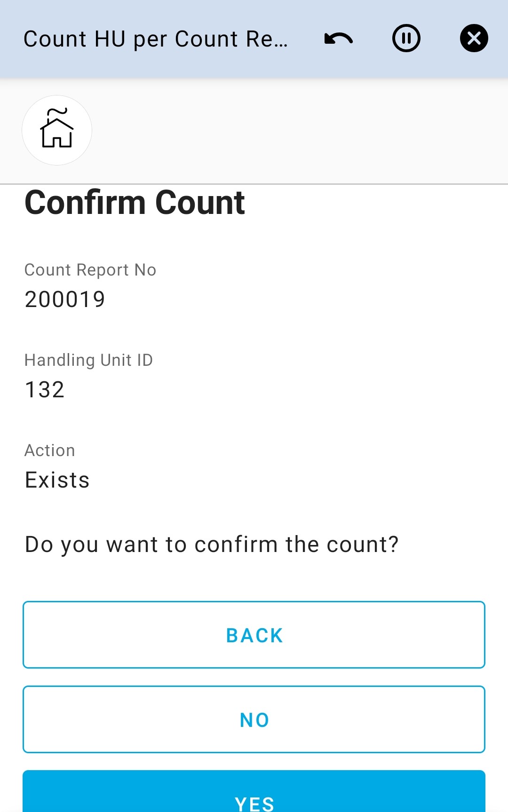508x812 pixels.
Task: Go to the home screen icon
Action: point(57,130)
